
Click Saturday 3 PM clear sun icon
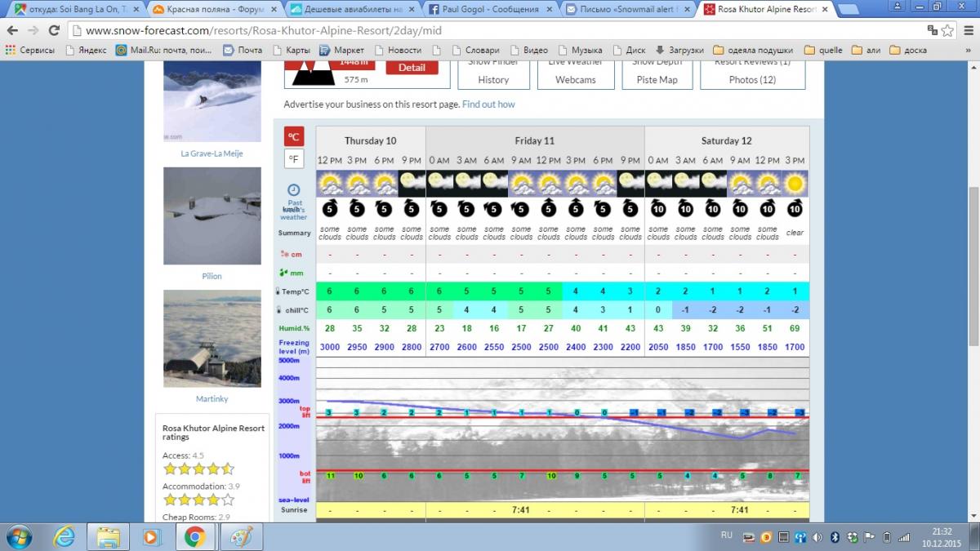[795, 183]
